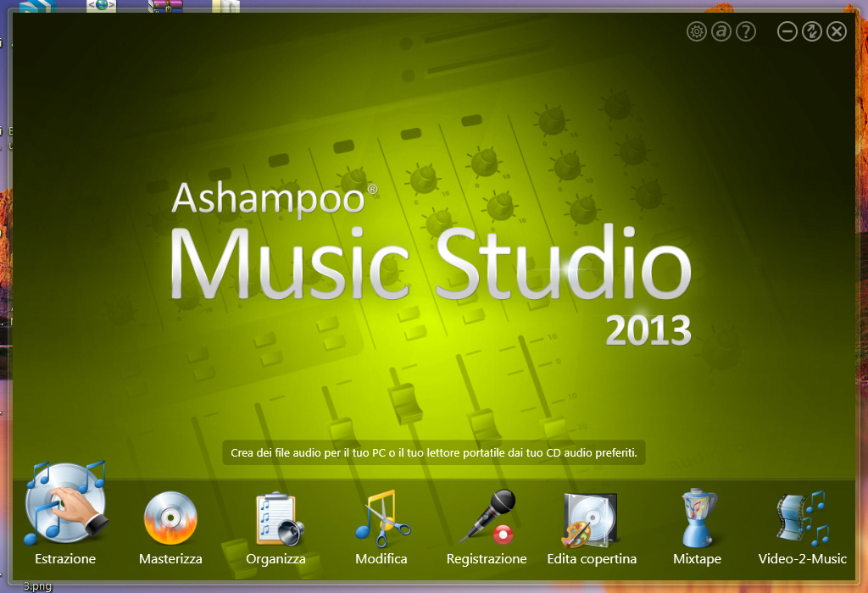Click the 'Crea dei file audio' description text

434,452
